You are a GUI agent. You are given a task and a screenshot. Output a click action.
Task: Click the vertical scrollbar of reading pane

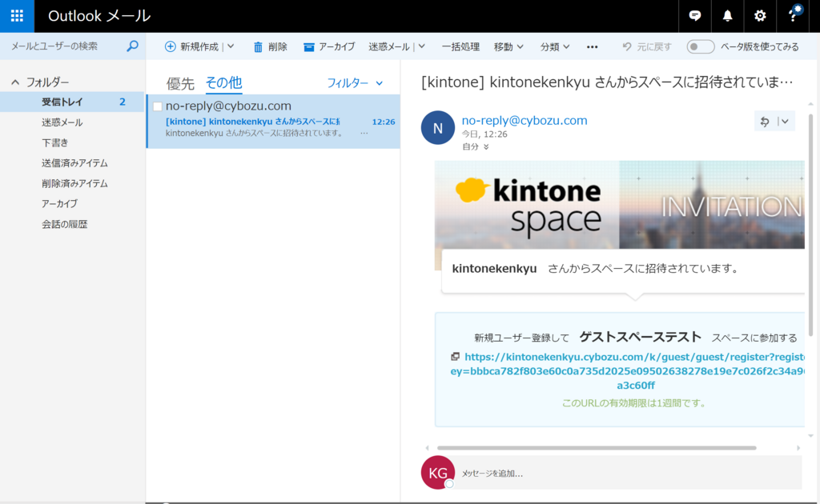pyautogui.click(x=810, y=225)
